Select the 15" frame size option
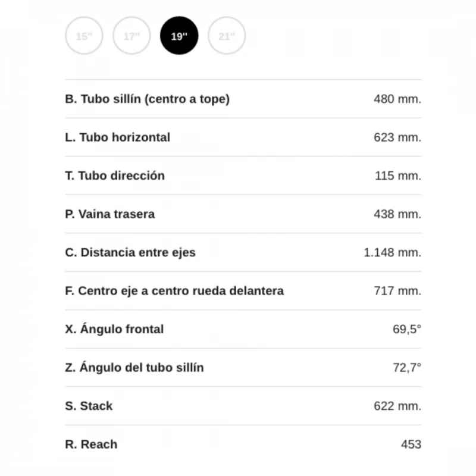 84,36
